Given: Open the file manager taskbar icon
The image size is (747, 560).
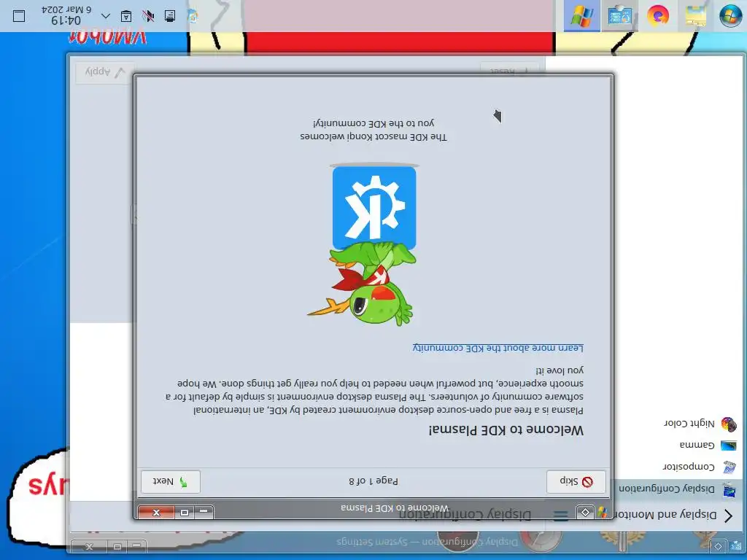Looking at the screenshot, I should (695, 16).
